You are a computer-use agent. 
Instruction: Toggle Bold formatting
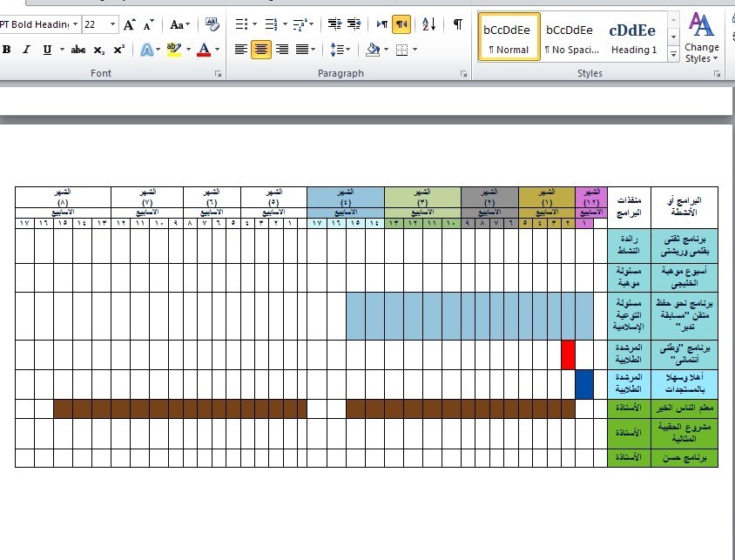(x=7, y=49)
